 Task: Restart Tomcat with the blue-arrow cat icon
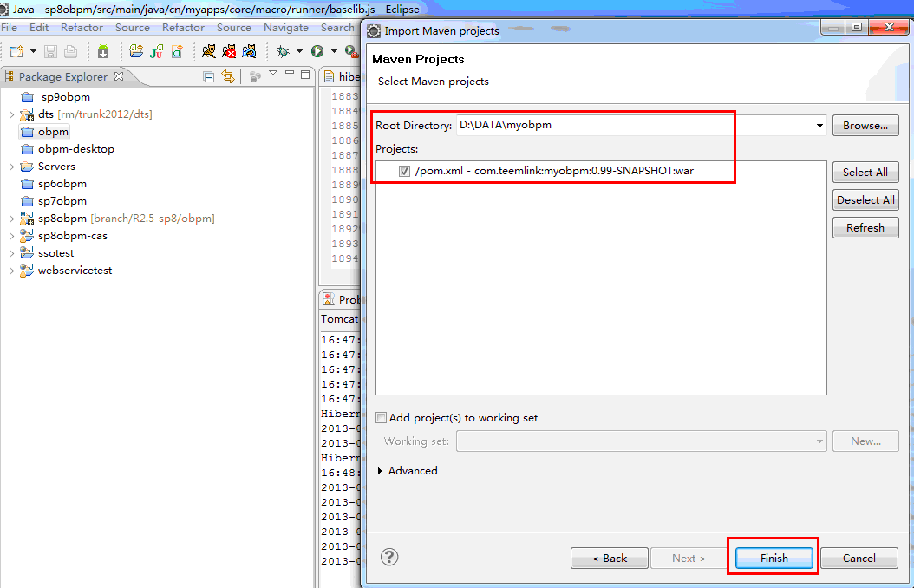pos(250,51)
